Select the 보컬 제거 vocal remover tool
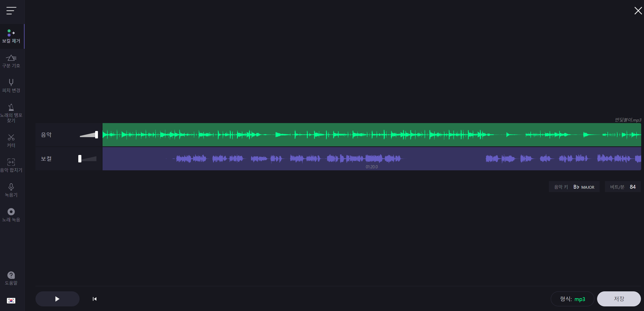644x311 pixels. (11, 37)
